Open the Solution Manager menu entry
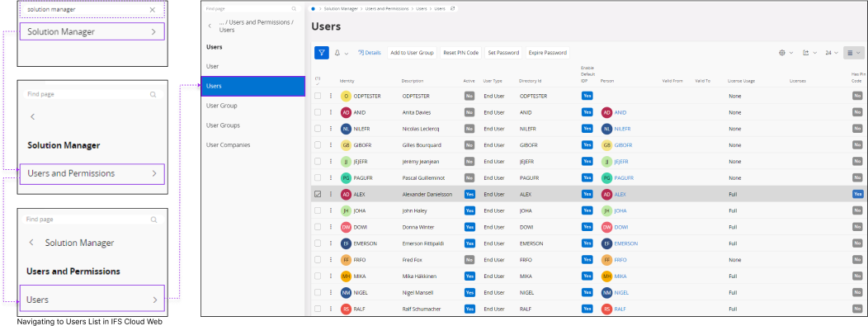The width and height of the screenshot is (868, 326). click(x=92, y=31)
